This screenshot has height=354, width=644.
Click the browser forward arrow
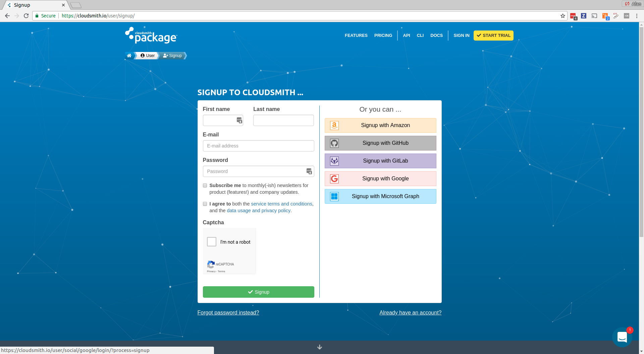click(x=17, y=16)
